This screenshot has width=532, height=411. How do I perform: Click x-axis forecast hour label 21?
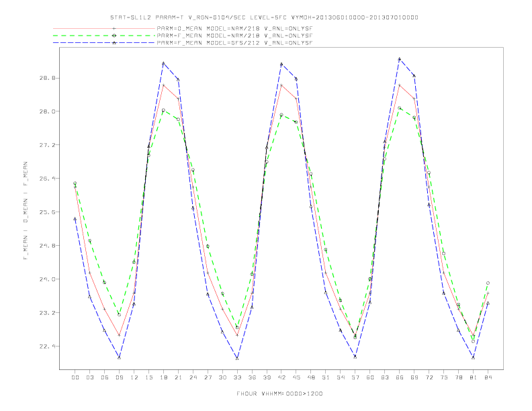pyautogui.click(x=178, y=377)
